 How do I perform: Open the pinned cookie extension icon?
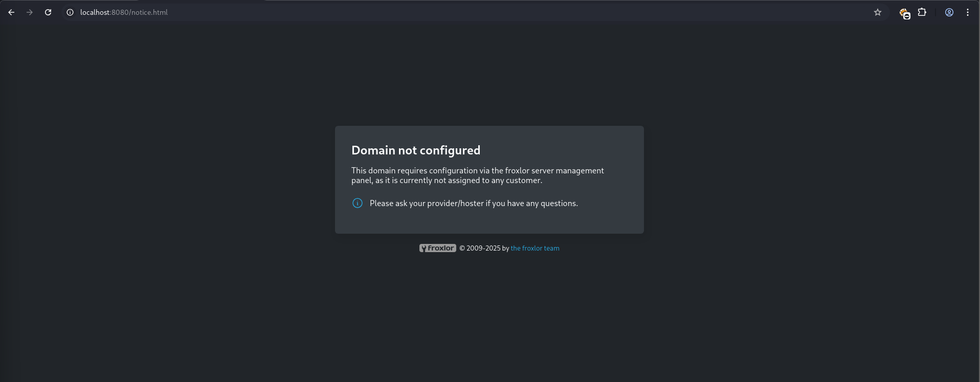tap(904, 13)
